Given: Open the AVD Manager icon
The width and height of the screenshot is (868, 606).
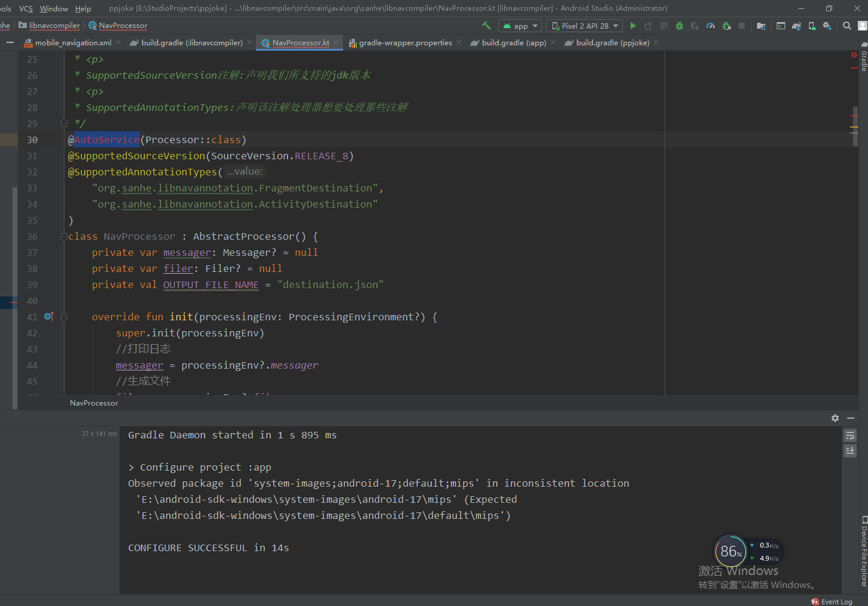Looking at the screenshot, I should coord(812,26).
